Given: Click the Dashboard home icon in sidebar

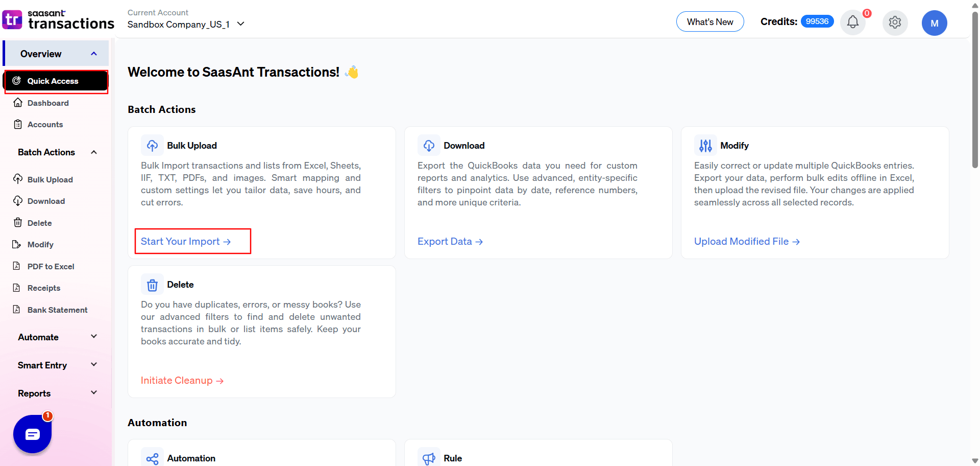Looking at the screenshot, I should tap(18, 103).
